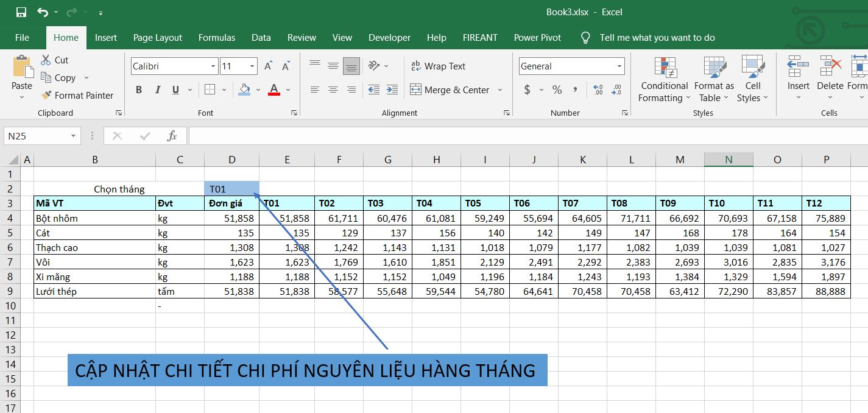This screenshot has width=868, height=413.
Task: Open the font name dropdown (Calibri)
Action: coord(213,66)
